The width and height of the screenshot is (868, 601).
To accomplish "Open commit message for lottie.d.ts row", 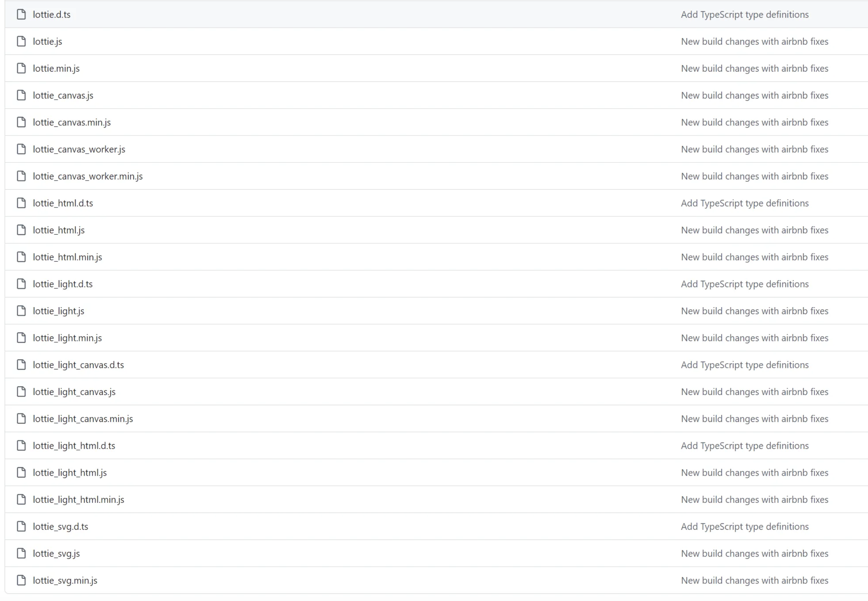I will [x=745, y=14].
